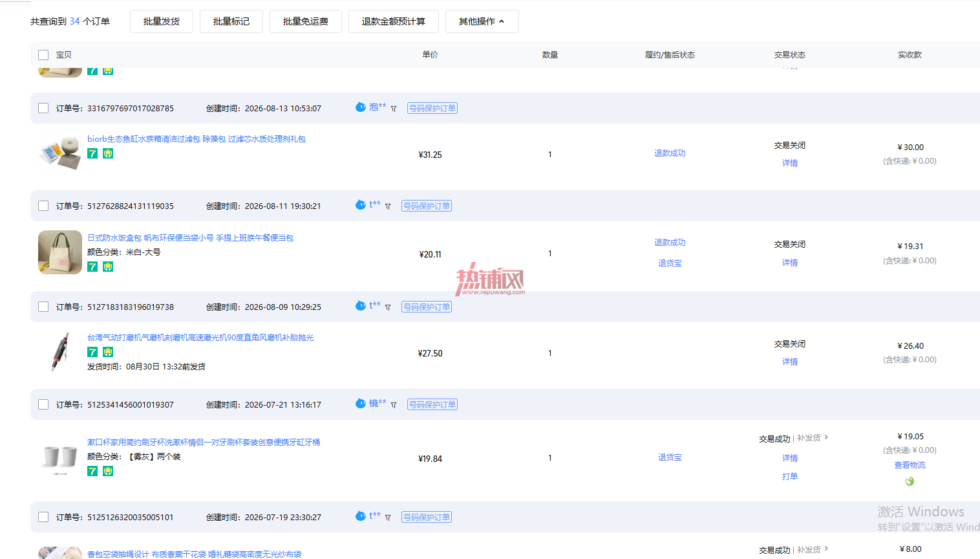Click filter icon beside buyer 泡**
This screenshot has width=980, height=559.
[x=394, y=109]
